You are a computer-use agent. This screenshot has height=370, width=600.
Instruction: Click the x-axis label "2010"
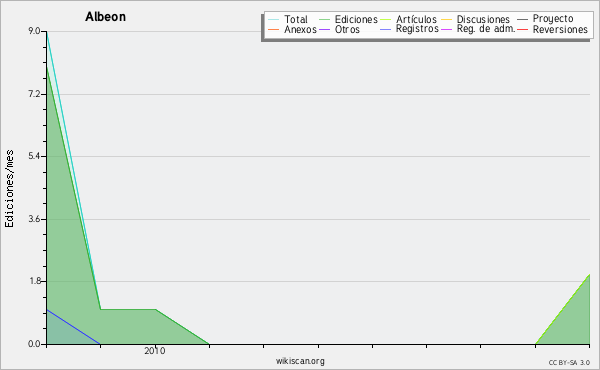coord(155,351)
